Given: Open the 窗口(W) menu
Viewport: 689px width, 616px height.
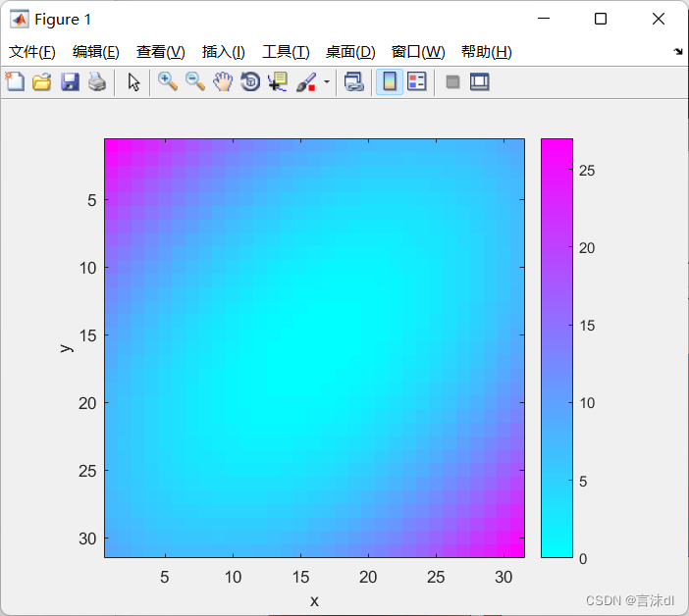Looking at the screenshot, I should [418, 52].
